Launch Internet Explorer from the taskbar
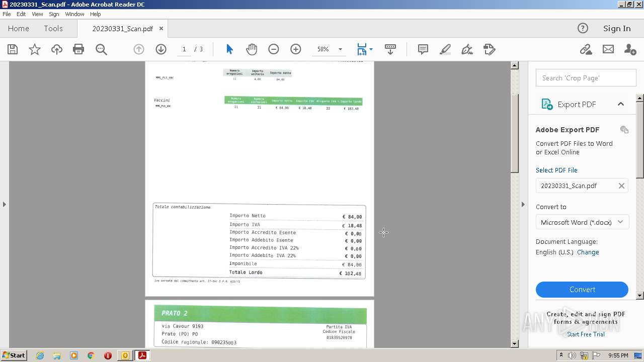644x362 pixels. pos(40,355)
